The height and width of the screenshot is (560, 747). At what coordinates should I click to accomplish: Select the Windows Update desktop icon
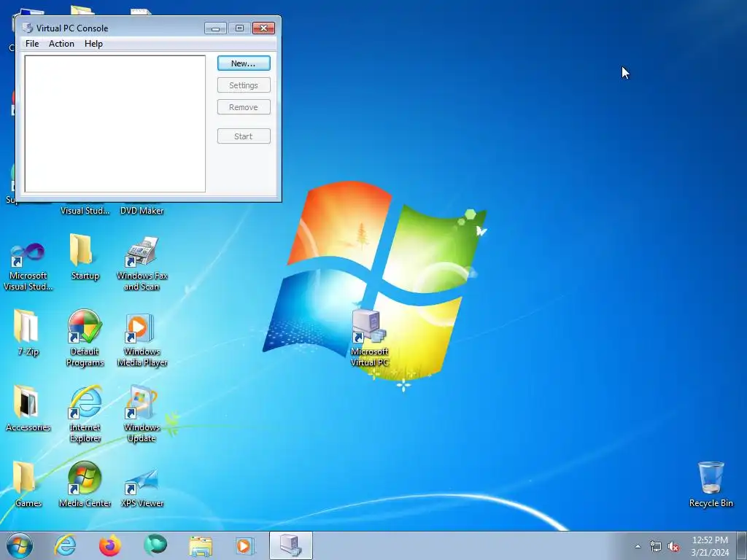(x=142, y=414)
